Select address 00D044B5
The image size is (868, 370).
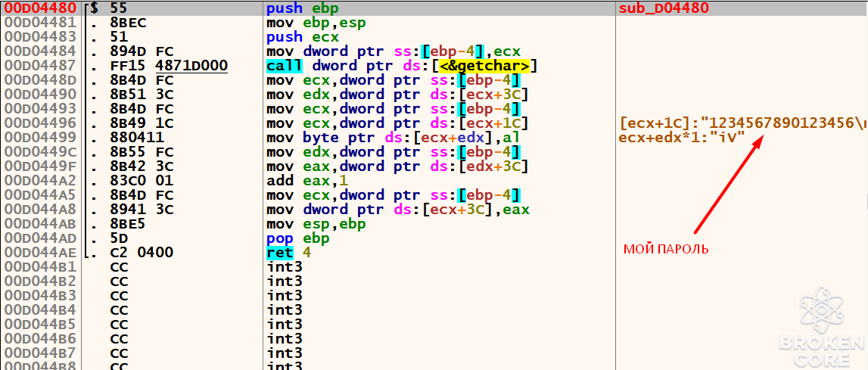pyautogui.click(x=40, y=325)
